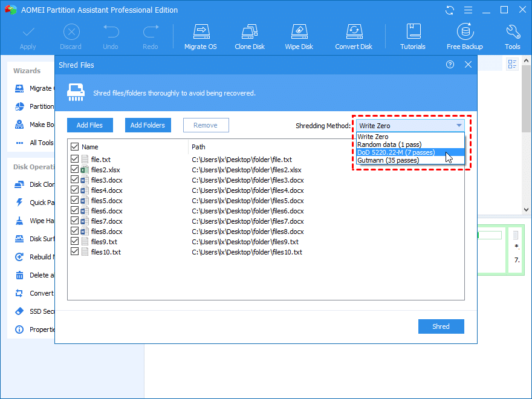Screen dimensions: 532x399
Task: Toggle the select-all Name checkbox
Action: [74, 146]
